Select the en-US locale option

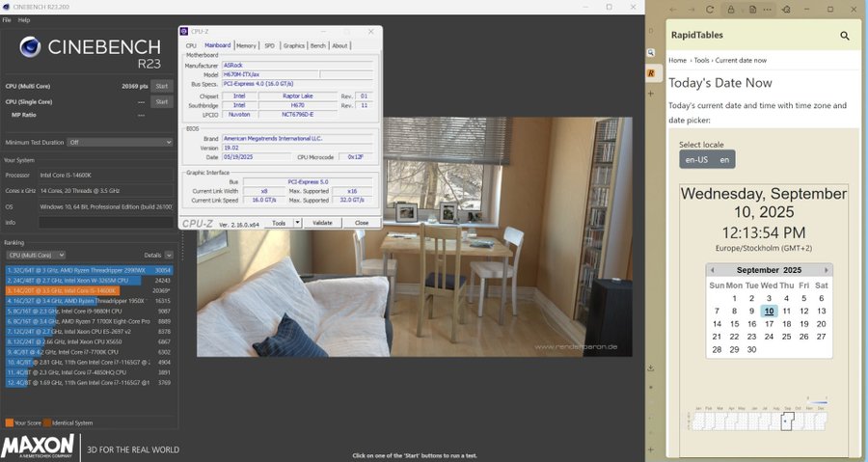tap(696, 159)
